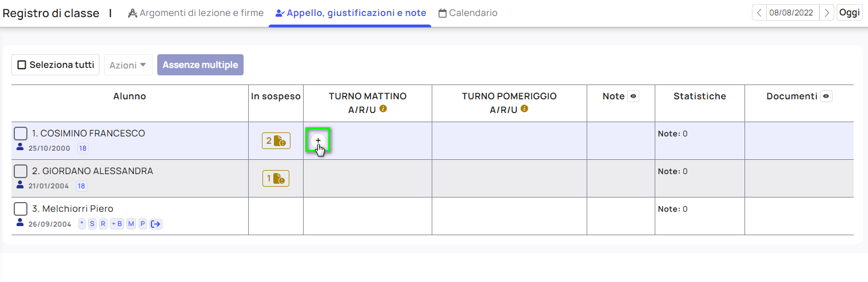Expand the Azioni dropdown
Image resolution: width=868 pixels, height=282 pixels.
click(128, 65)
